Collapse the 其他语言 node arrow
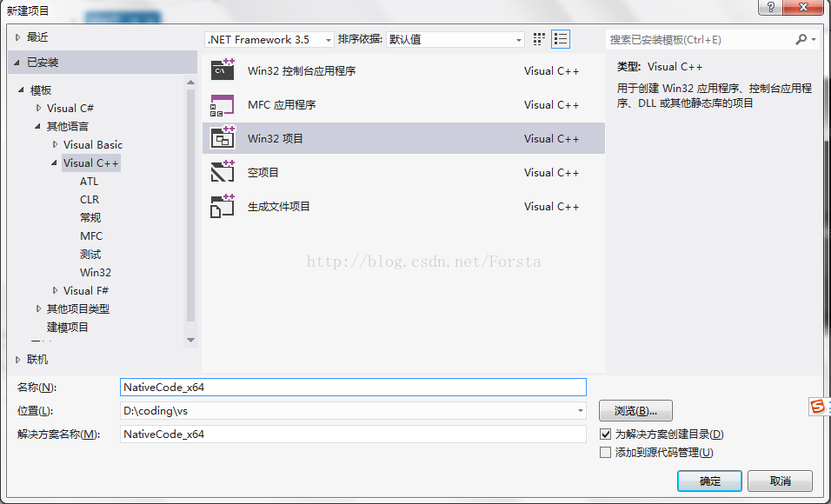The width and height of the screenshot is (831, 504). tap(37, 126)
